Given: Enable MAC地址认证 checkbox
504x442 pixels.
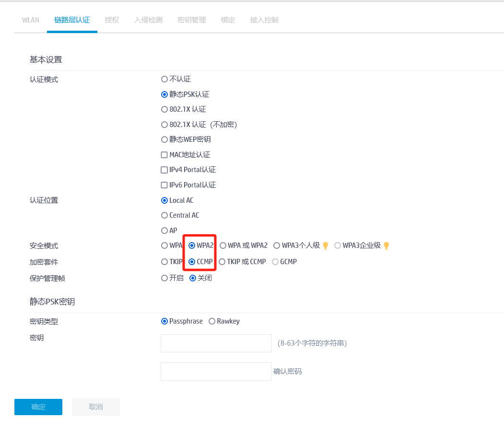Looking at the screenshot, I should click(164, 155).
